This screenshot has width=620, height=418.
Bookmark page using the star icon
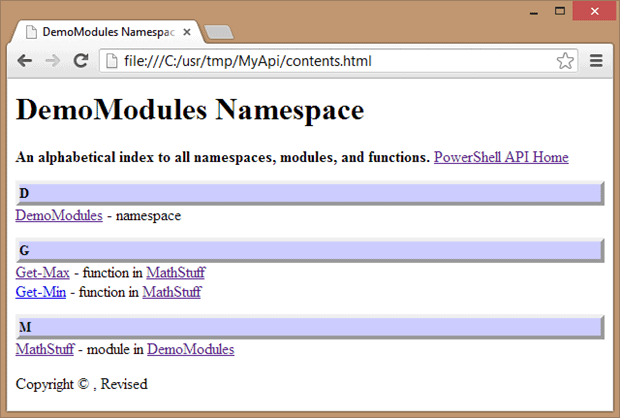coord(565,61)
